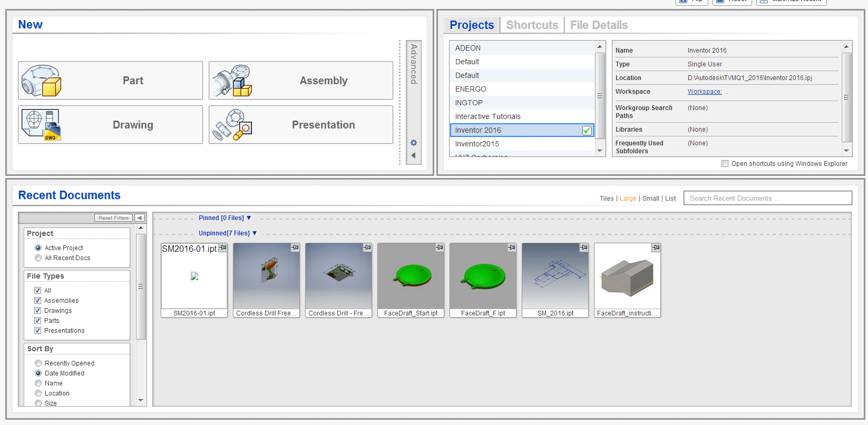Click the filter panel vertical scrollbar
868x425 pixels.
tap(141, 286)
